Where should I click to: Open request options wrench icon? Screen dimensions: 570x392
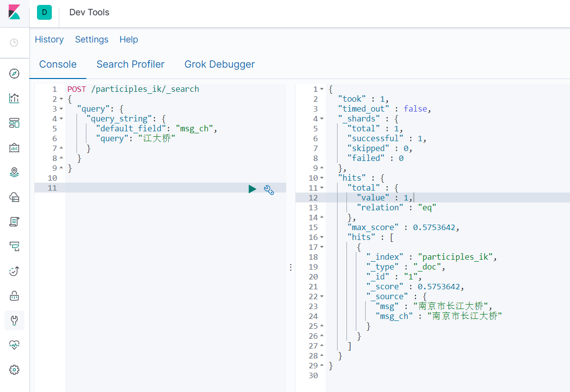pyautogui.click(x=269, y=190)
